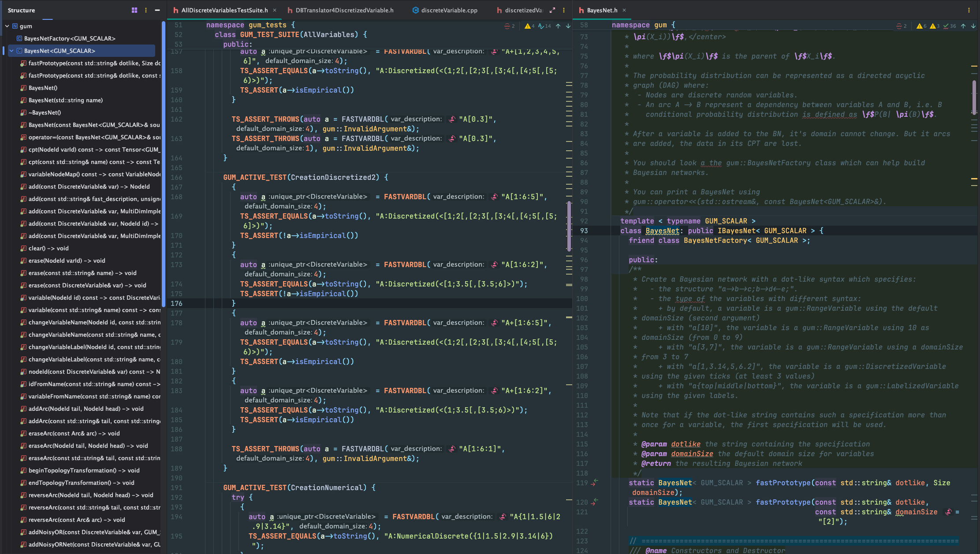
Task: Jump to next problem with down-arrow icon in AllDiscreteVariablesTestSuite.h
Action: [568, 26]
